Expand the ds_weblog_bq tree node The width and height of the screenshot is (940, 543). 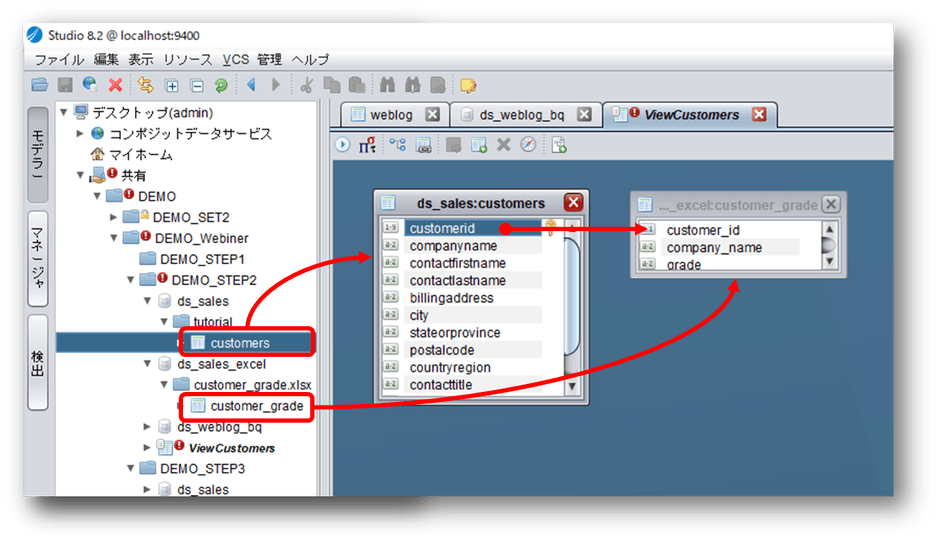[x=146, y=427]
